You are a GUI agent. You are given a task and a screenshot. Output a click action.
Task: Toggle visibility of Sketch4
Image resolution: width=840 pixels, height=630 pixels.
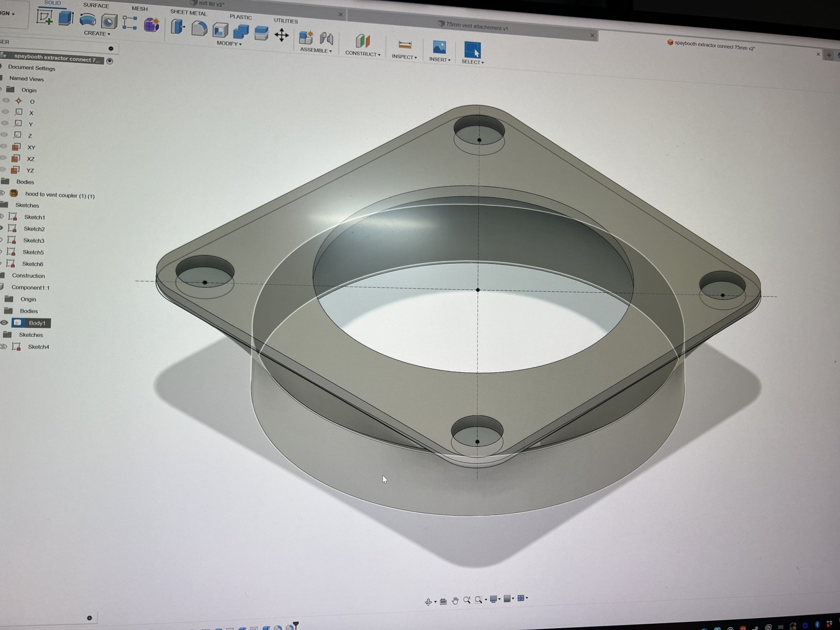[x=4, y=347]
